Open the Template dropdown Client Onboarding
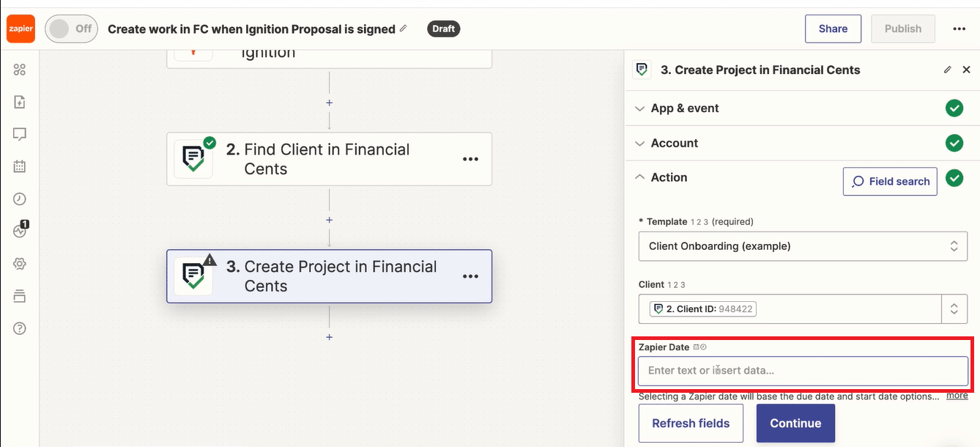The image size is (980, 447). (x=803, y=246)
